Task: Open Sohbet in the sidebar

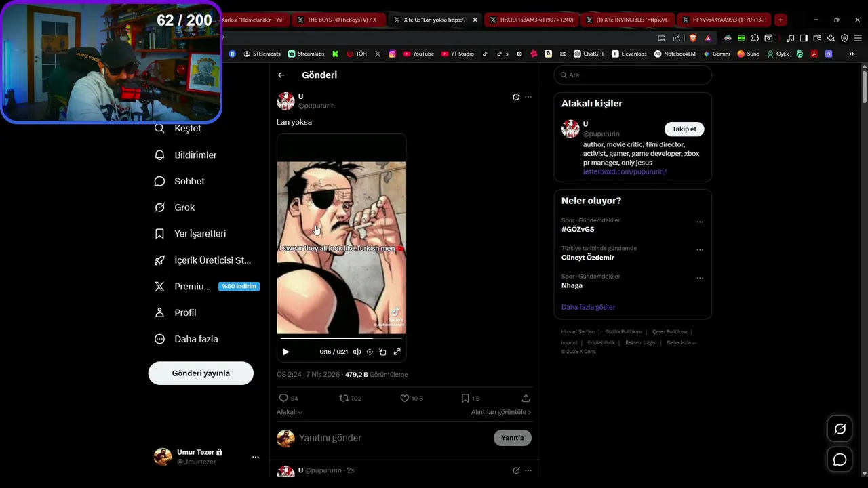Action: (x=180, y=181)
